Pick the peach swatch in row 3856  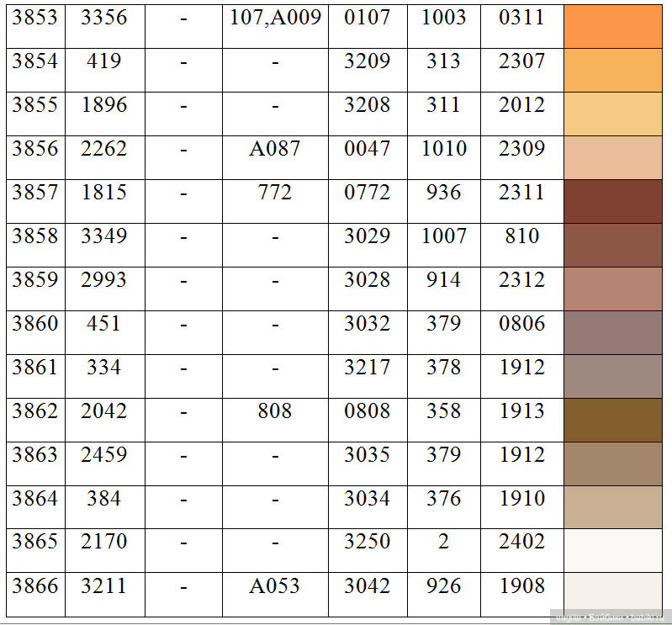pyautogui.click(x=613, y=157)
